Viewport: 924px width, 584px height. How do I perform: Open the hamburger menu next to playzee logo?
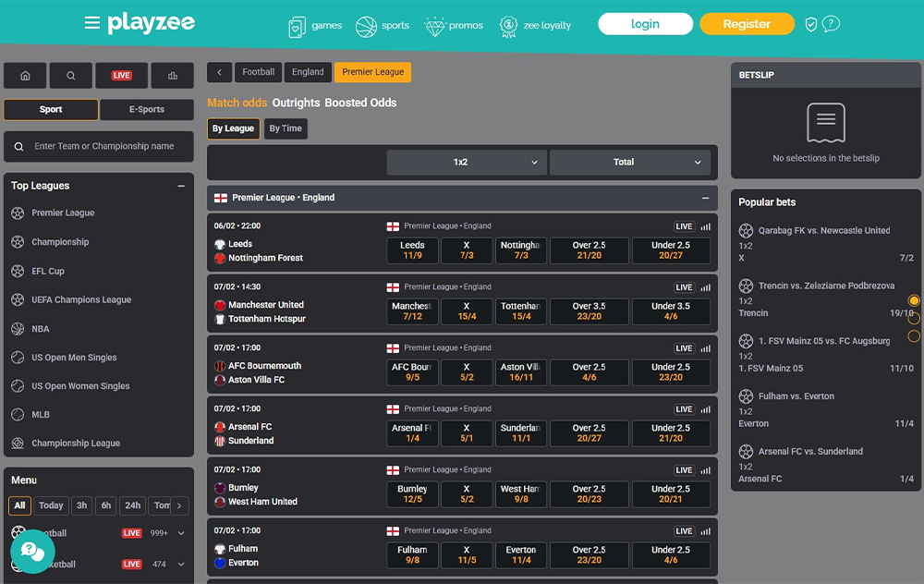[92, 23]
